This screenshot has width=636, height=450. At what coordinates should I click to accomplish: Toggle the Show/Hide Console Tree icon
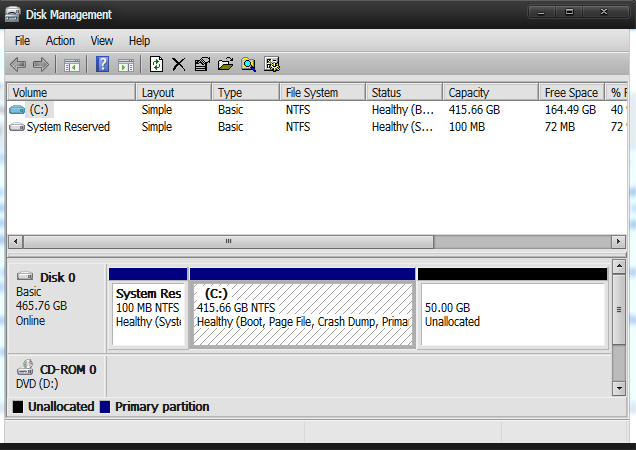point(72,65)
